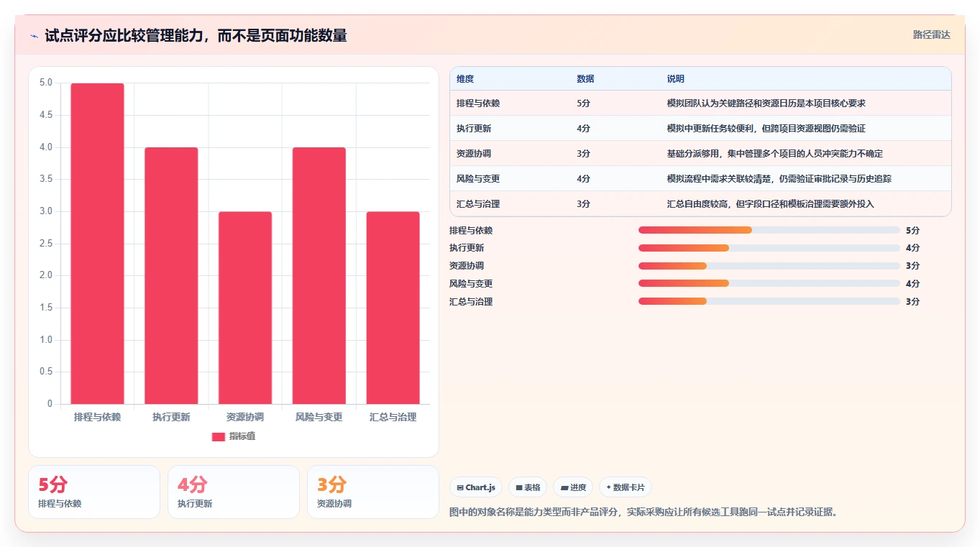Click the 资源协调 label on the chart x-axis
The image size is (980, 547).
tap(245, 417)
